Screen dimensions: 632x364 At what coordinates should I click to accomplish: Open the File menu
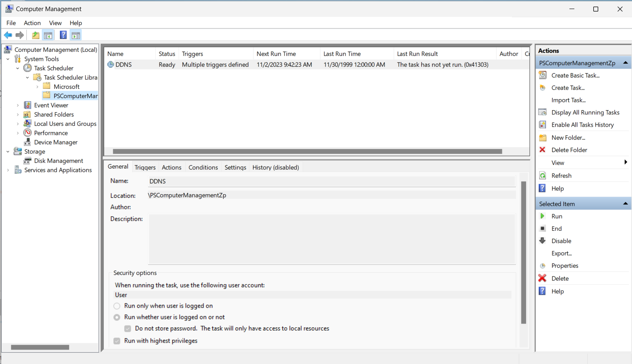click(11, 23)
